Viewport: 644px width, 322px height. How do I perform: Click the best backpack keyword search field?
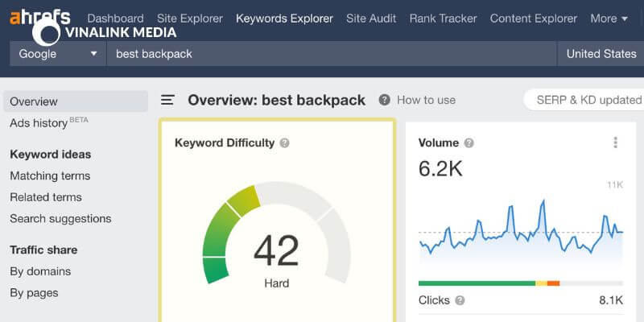pyautogui.click(x=332, y=54)
